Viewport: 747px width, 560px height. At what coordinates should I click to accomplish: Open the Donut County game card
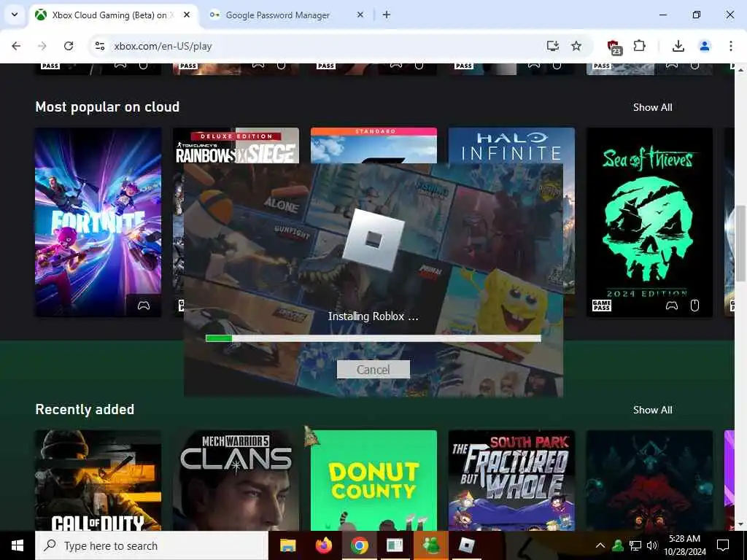[x=373, y=480]
